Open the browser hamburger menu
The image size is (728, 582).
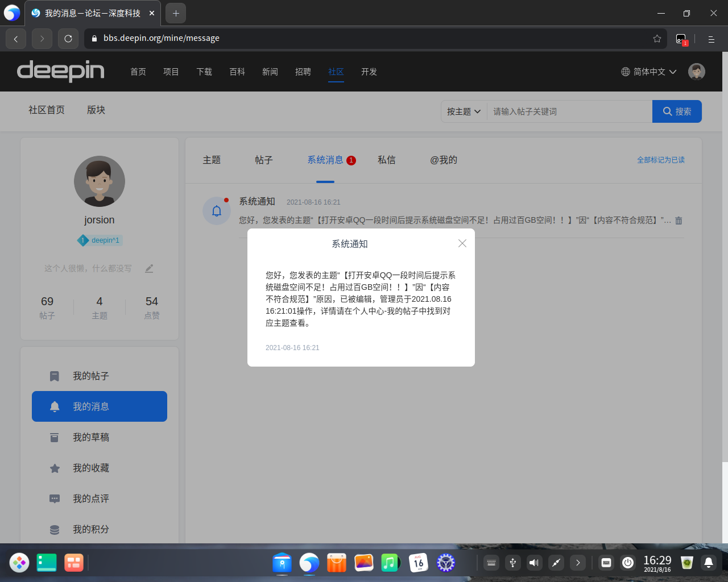tap(711, 39)
